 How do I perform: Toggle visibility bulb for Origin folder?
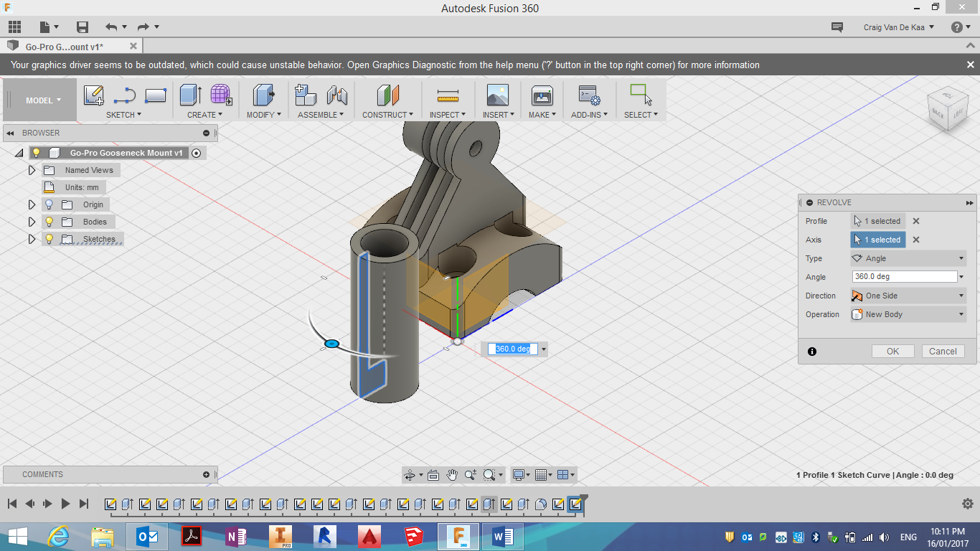click(49, 204)
